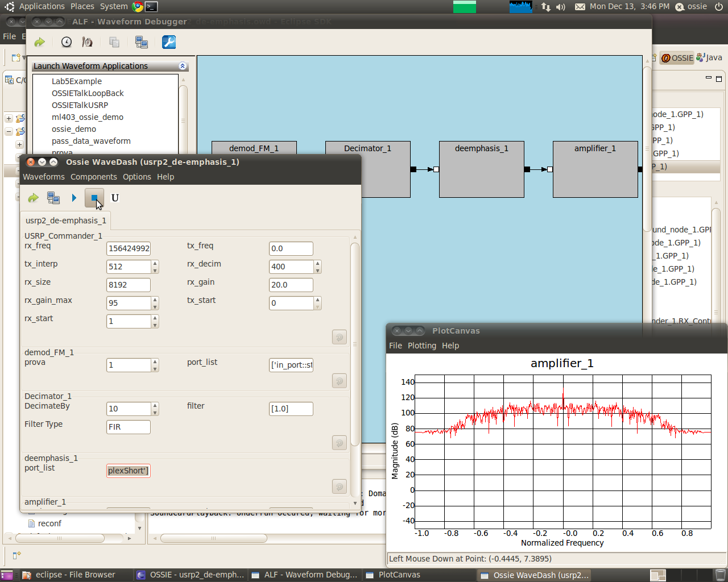Increase the rx_start spinner value
Screen dimensions: 728x582
coord(155,318)
